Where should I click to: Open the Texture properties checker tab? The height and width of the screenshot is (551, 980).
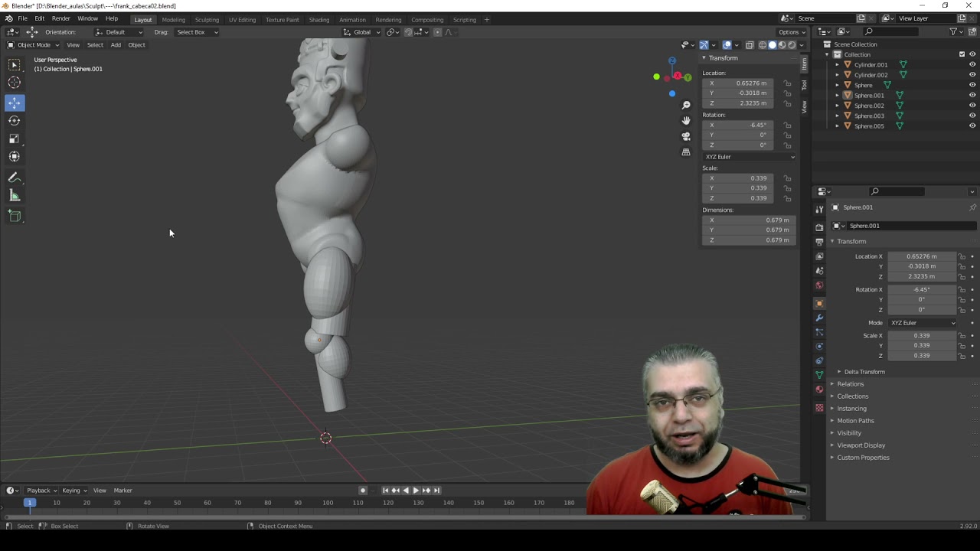[x=819, y=407]
